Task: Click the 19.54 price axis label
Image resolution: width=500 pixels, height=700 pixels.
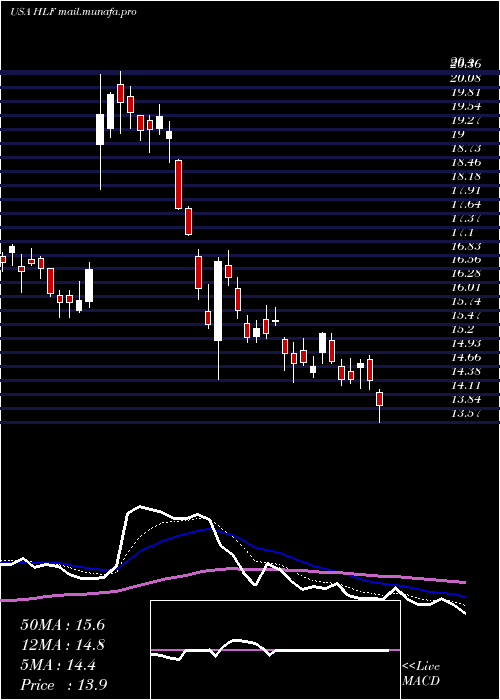Action: pos(465,106)
